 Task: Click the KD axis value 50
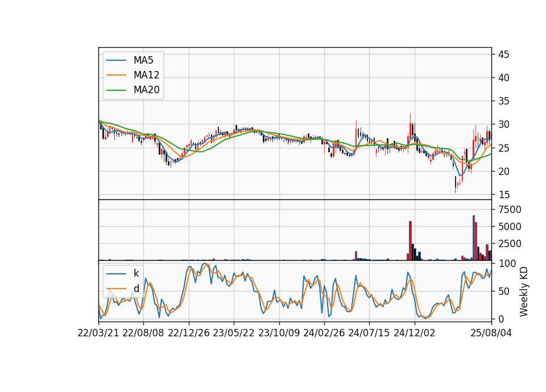click(504, 291)
